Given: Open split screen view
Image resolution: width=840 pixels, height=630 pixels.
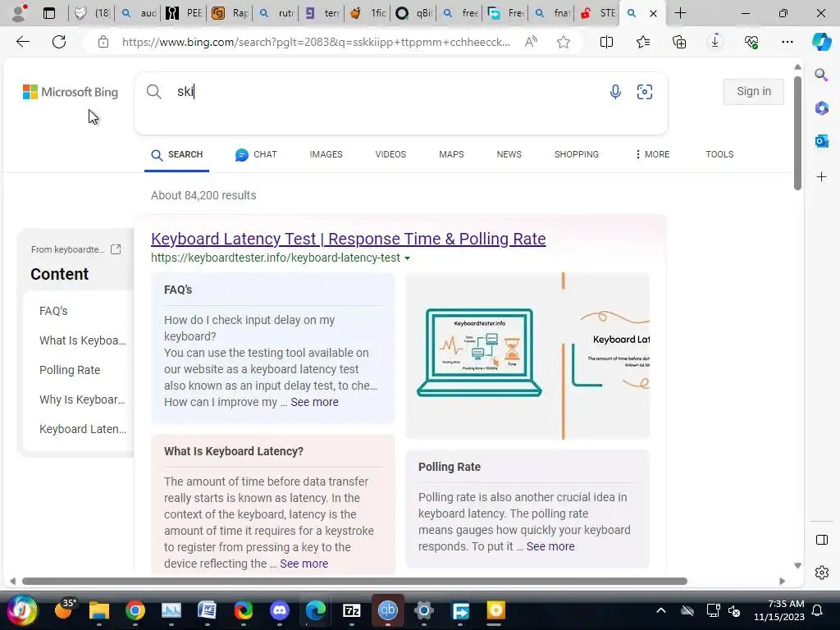Looking at the screenshot, I should pyautogui.click(x=606, y=42).
